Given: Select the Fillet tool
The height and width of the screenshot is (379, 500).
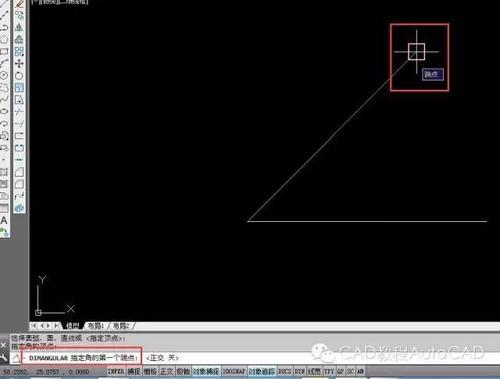Looking at the screenshot, I should tap(19, 184).
